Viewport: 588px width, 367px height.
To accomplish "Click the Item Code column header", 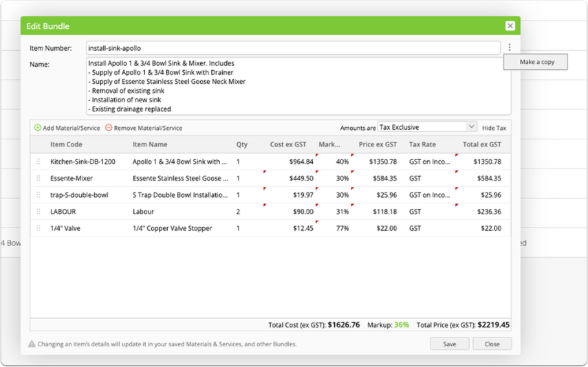I will [67, 144].
